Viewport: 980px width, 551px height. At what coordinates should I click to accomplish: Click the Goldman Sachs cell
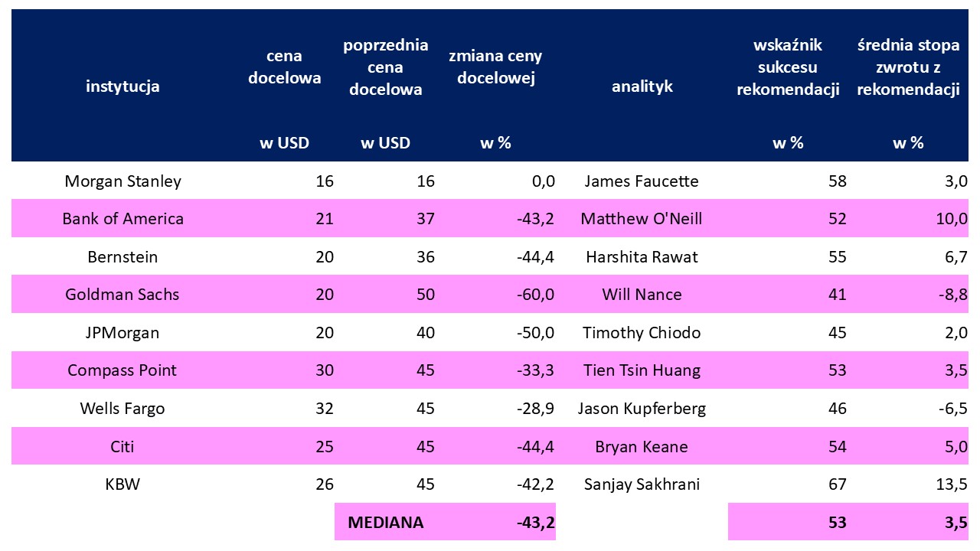pyautogui.click(x=122, y=295)
